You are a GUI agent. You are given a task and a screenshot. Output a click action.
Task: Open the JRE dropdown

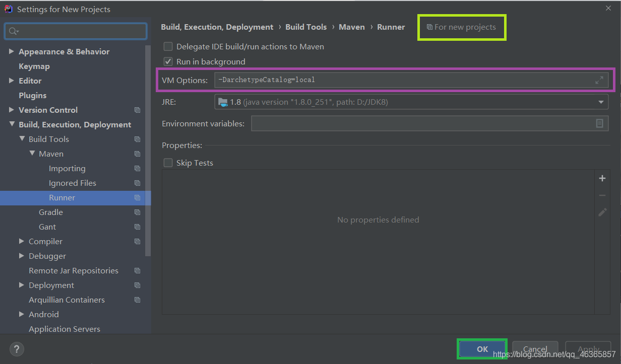601,102
